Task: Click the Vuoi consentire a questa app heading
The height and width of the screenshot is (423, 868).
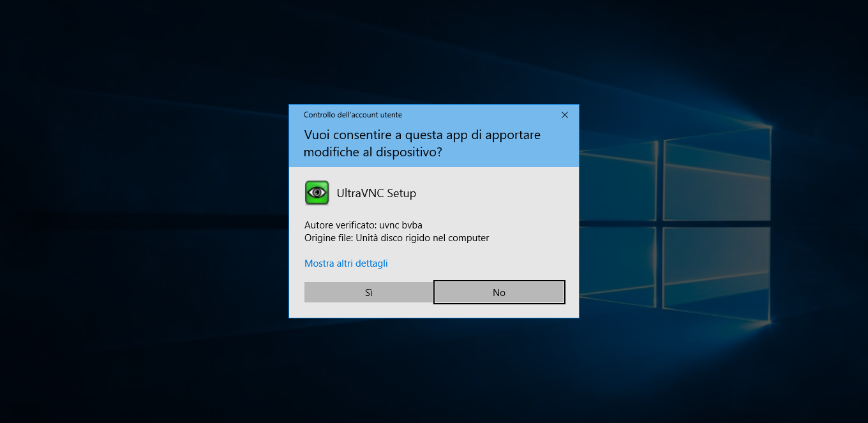Action: [423, 144]
